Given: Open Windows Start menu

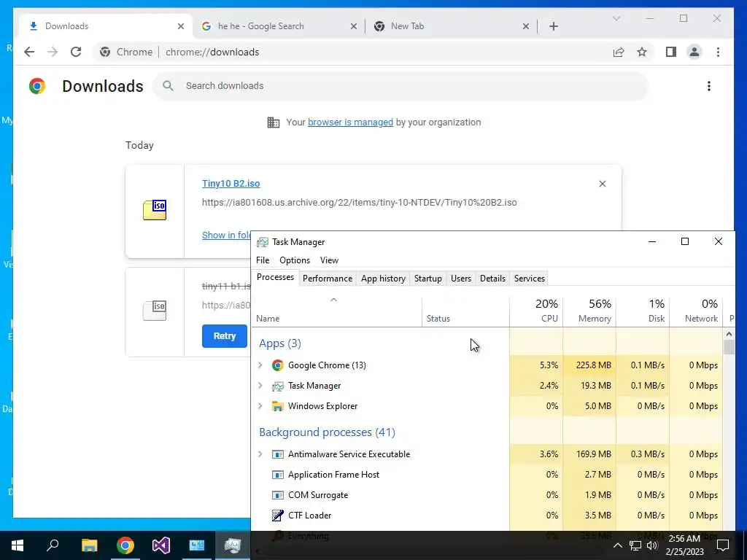Looking at the screenshot, I should click(18, 545).
